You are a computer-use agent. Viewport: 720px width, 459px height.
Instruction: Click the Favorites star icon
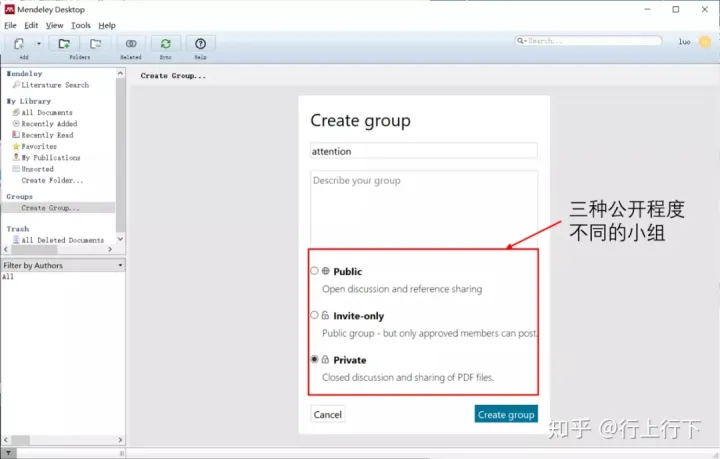click(x=16, y=146)
